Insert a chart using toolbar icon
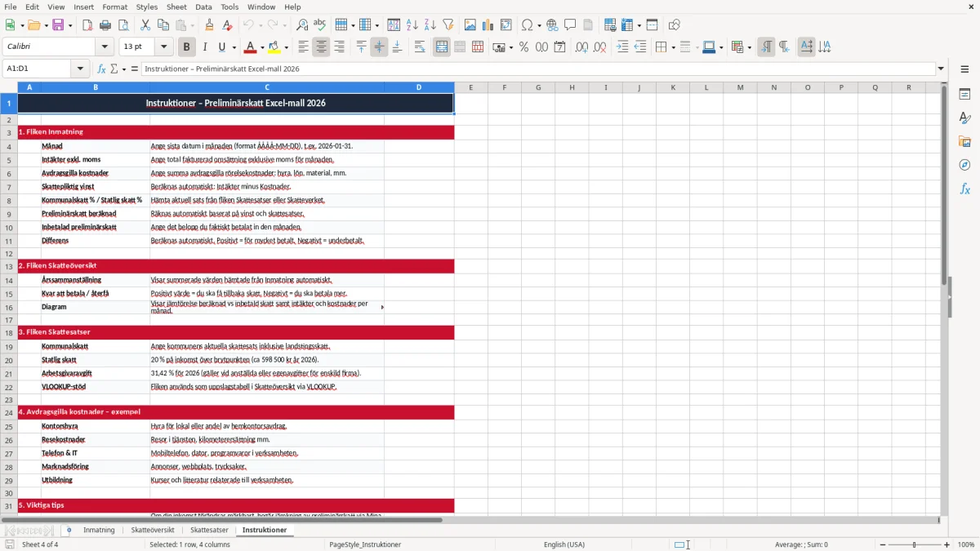 (x=488, y=25)
